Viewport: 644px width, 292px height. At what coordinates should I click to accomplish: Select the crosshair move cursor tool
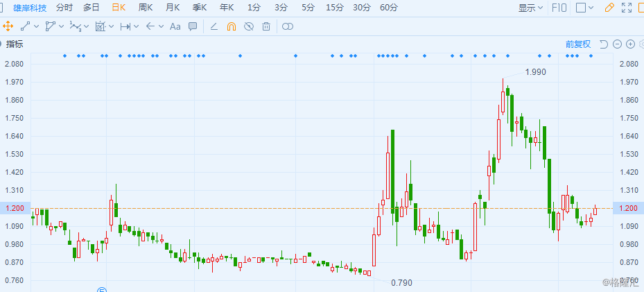point(8,26)
